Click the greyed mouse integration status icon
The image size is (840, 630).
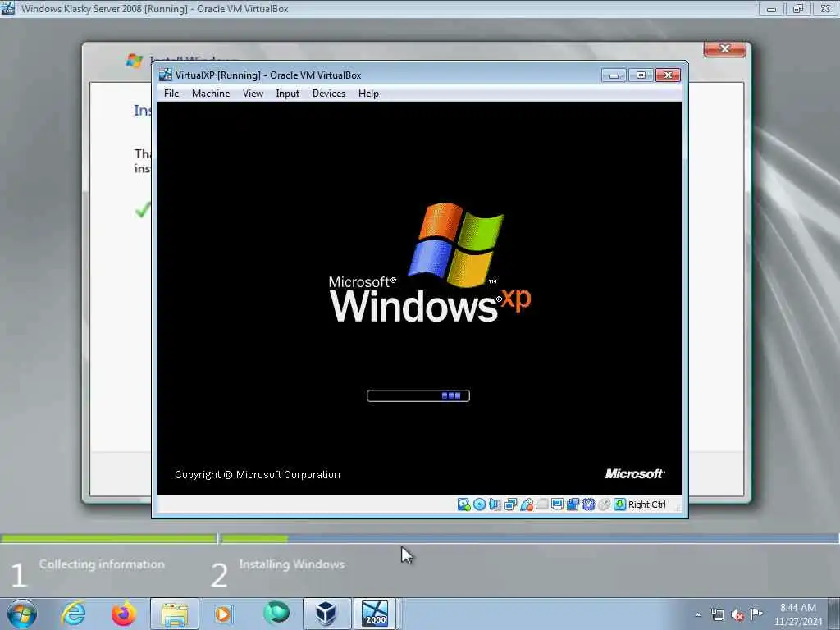coord(605,504)
